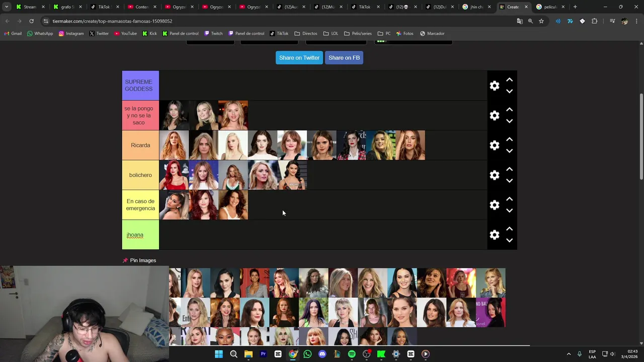Open the Gmail bookmark
The height and width of the screenshot is (362, 644).
click(x=13, y=34)
